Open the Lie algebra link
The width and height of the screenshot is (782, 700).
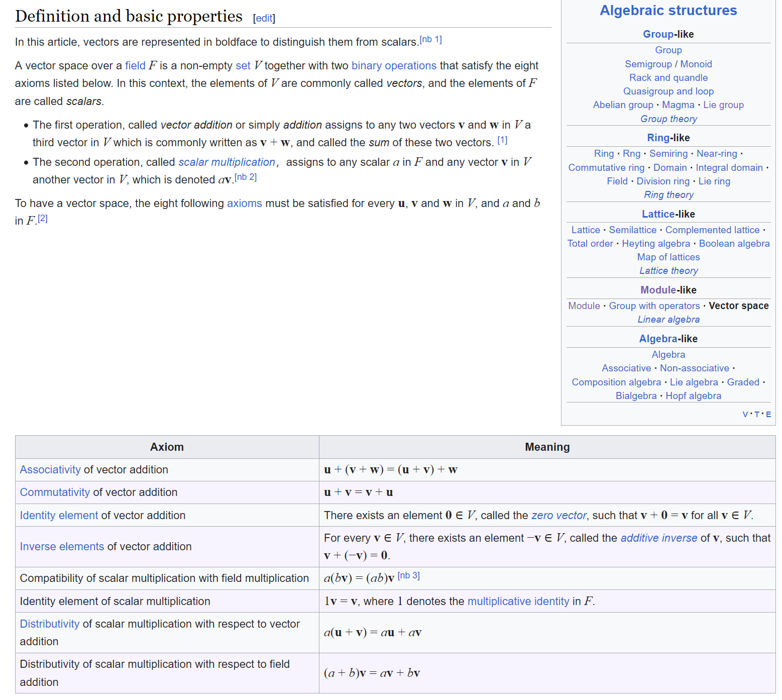click(x=694, y=382)
